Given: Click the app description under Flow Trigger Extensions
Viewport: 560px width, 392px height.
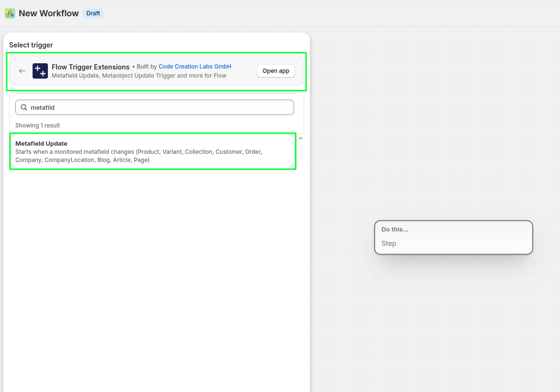Looking at the screenshot, I should 139,76.
